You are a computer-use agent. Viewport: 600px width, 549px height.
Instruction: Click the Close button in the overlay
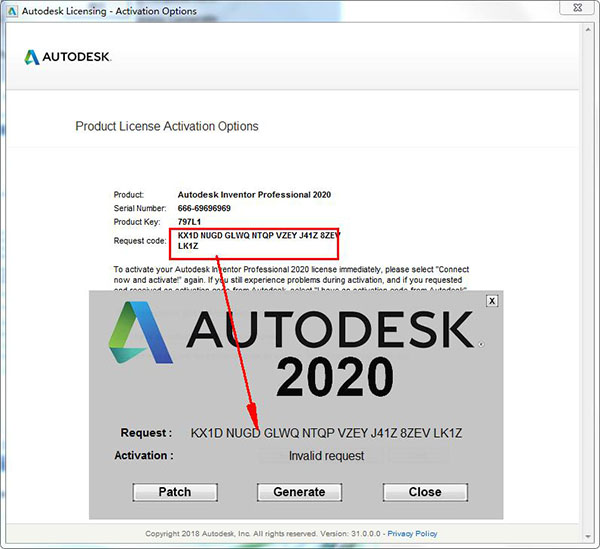tap(425, 491)
